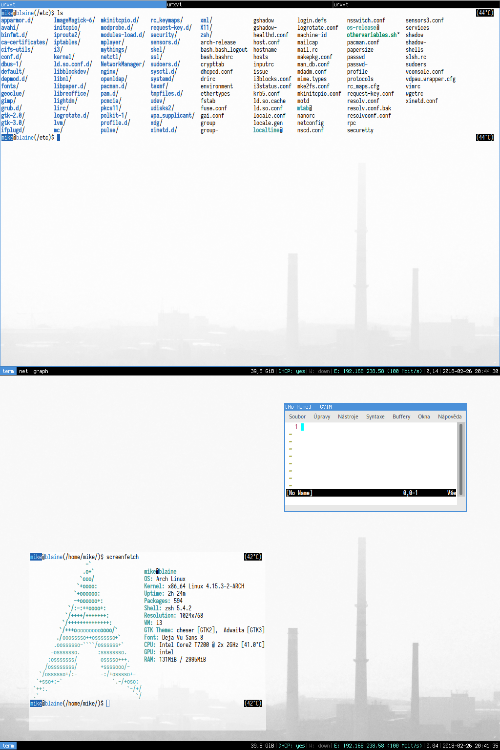Viewport: 500px width, 750px height.
Task: Click the 'GTK Theme:' line in screenfetch output
Action: (x=204, y=630)
